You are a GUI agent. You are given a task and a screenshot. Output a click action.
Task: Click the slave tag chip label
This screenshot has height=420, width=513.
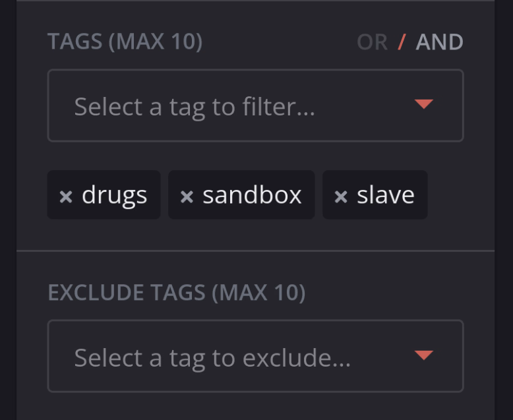[385, 195]
